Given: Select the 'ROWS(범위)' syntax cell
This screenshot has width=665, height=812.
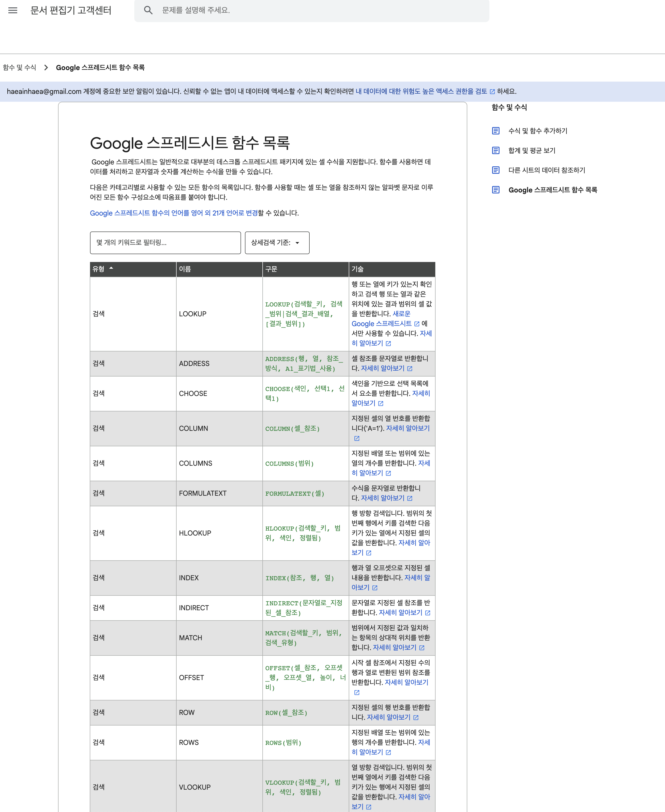Looking at the screenshot, I should coord(305,742).
